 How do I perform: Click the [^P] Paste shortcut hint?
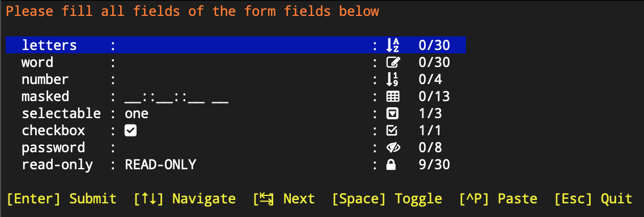pyautogui.click(x=498, y=199)
